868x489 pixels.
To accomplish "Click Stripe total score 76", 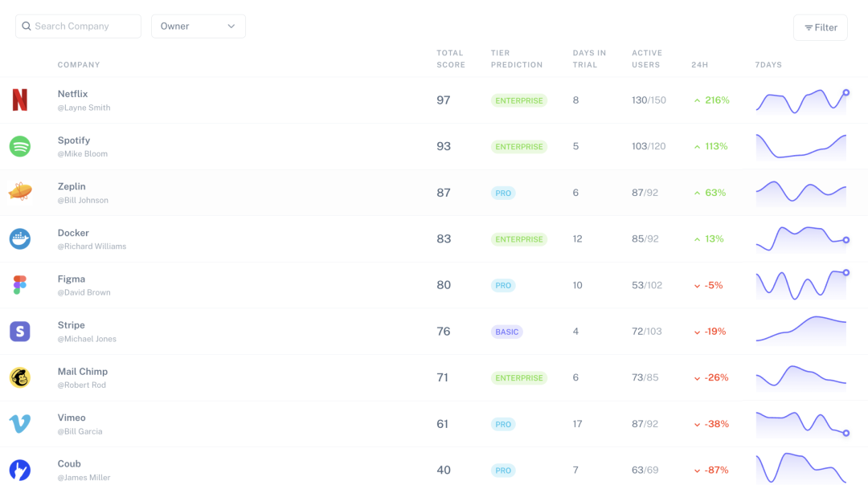I will click(x=444, y=332).
